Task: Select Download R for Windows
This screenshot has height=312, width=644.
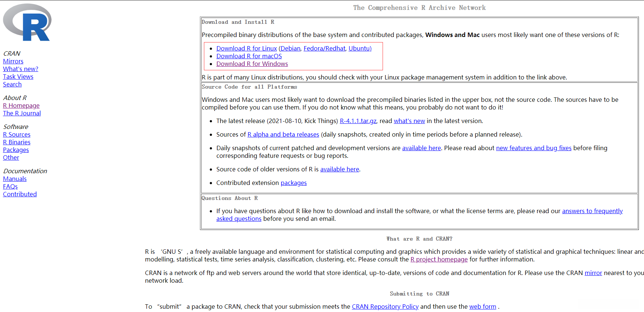Action: 252,64
